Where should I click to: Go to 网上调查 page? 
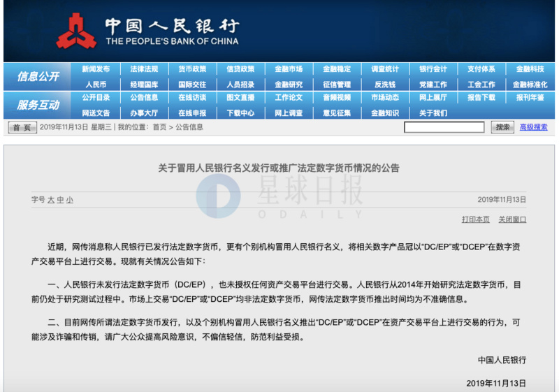tap(289, 113)
